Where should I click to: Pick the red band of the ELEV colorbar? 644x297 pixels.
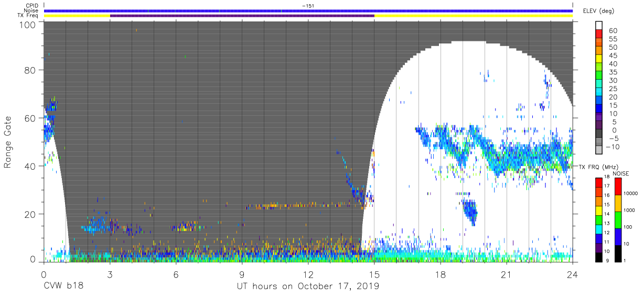tap(599, 35)
